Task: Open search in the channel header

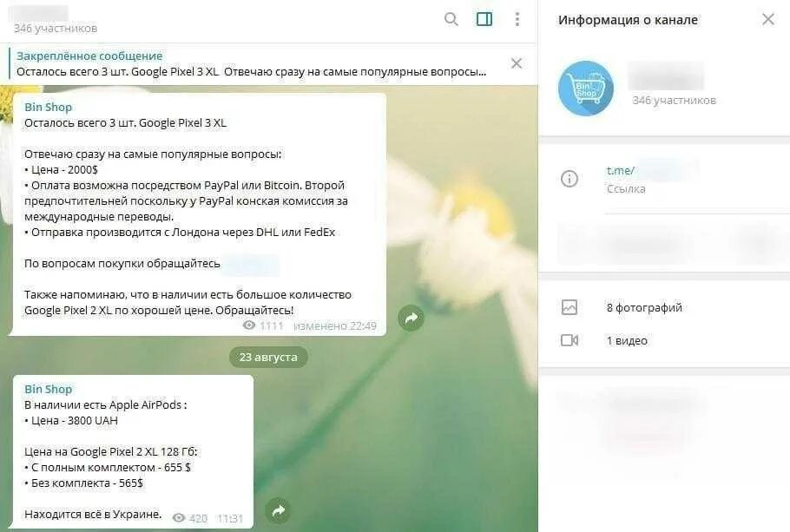Action: point(451,20)
